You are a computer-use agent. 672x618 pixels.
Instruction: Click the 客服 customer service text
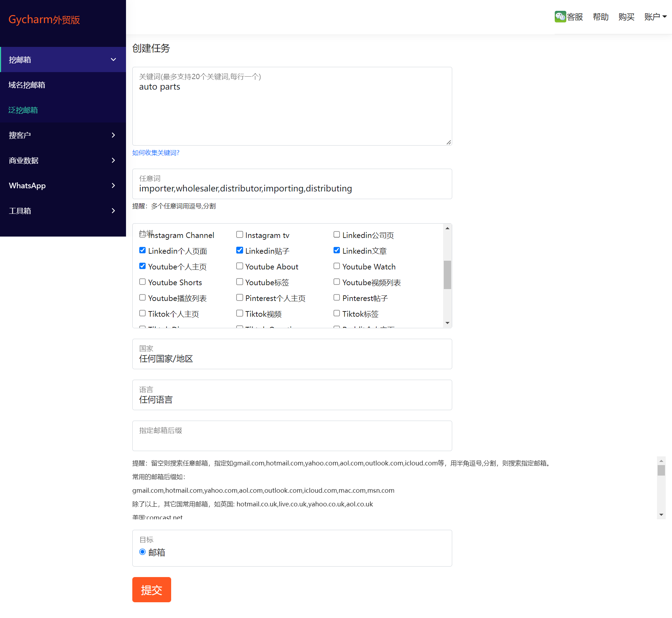pyautogui.click(x=575, y=17)
